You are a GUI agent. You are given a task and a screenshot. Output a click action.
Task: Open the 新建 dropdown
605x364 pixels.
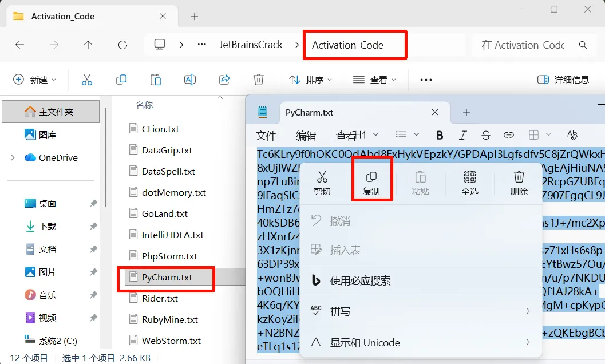[x=35, y=80]
